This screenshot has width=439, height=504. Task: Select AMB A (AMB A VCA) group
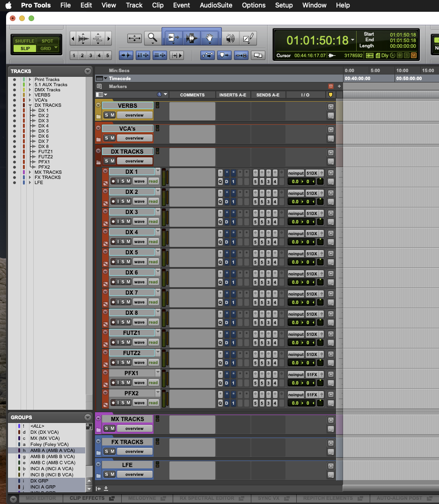(x=52, y=450)
